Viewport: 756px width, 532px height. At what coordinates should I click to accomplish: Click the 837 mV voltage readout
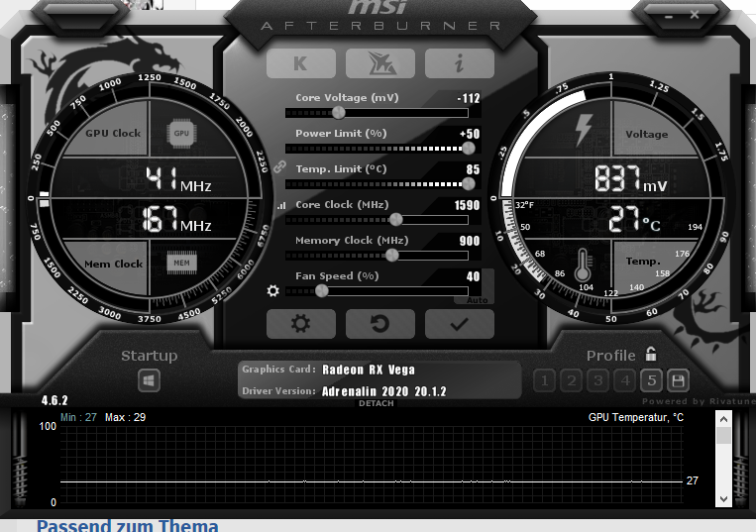tap(630, 178)
